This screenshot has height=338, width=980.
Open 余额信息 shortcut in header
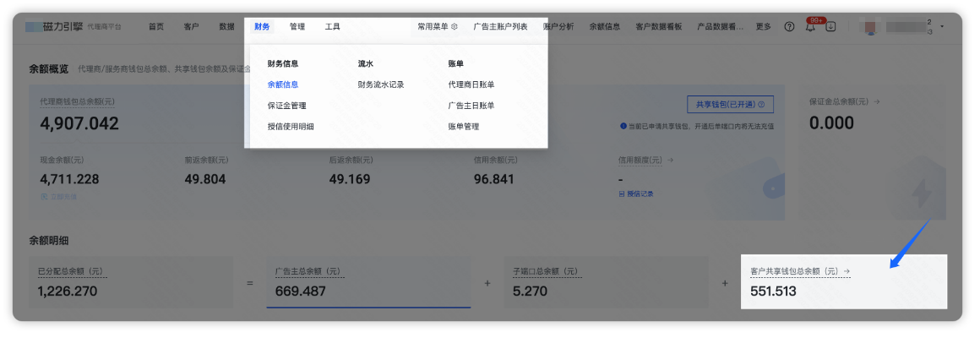point(605,27)
